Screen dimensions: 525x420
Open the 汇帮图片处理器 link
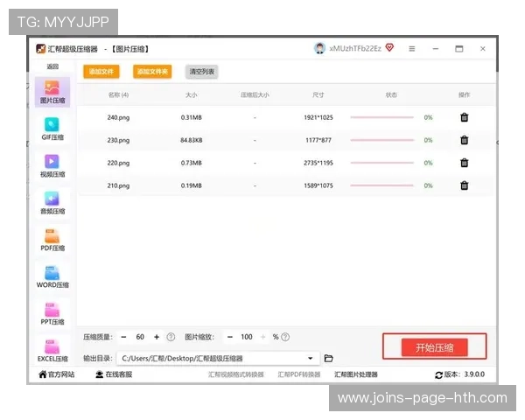(x=355, y=374)
